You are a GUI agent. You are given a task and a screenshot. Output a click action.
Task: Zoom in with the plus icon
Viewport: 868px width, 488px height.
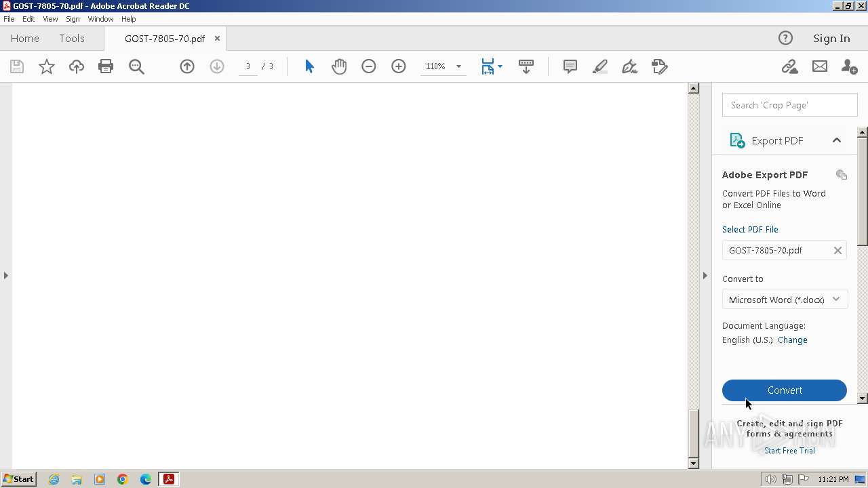point(399,66)
